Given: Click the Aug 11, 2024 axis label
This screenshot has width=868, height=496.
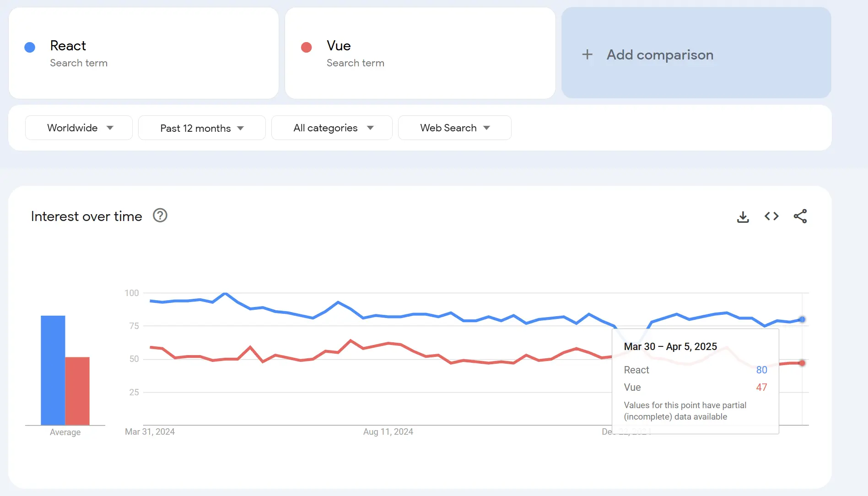Looking at the screenshot, I should (x=388, y=431).
